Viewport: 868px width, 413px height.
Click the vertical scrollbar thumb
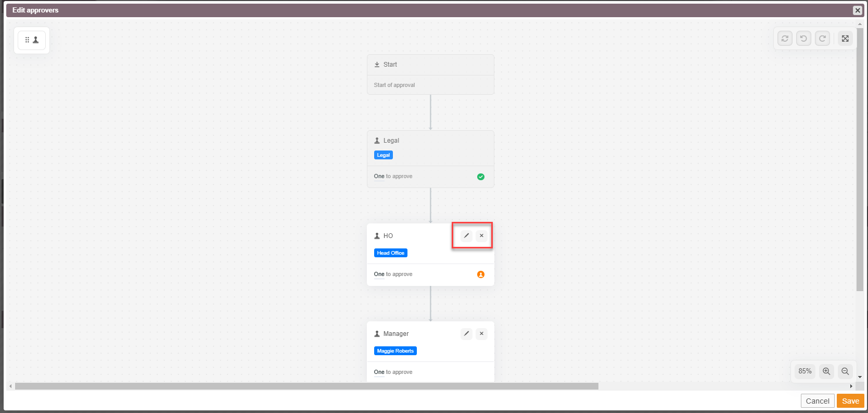860,159
